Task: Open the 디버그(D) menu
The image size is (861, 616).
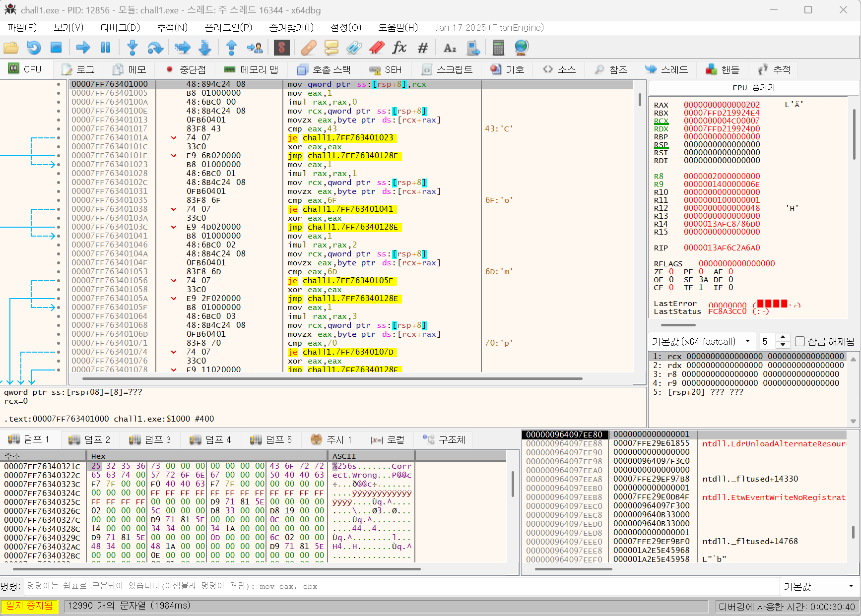Action: coord(120,28)
